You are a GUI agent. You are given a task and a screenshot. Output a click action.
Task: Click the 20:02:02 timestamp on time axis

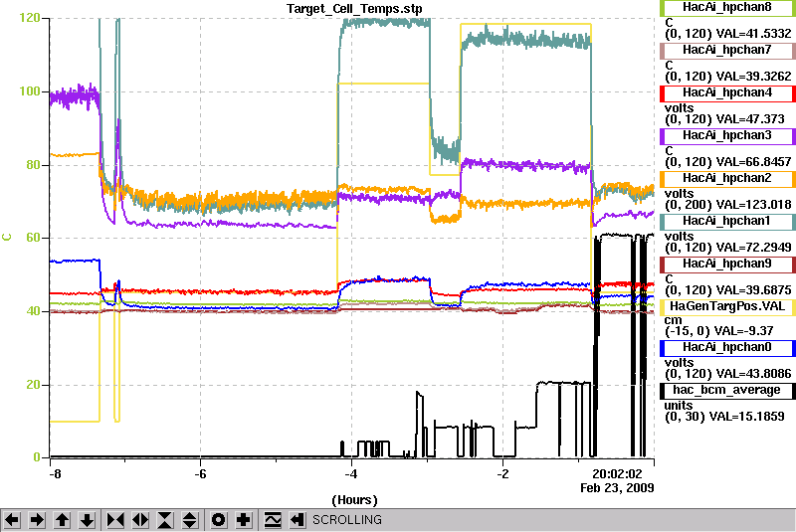point(617,474)
